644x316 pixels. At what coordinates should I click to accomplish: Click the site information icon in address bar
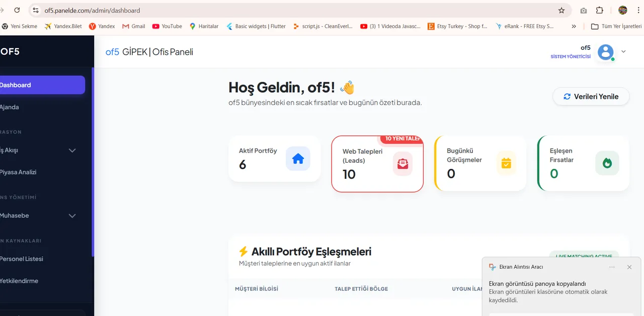click(x=35, y=10)
